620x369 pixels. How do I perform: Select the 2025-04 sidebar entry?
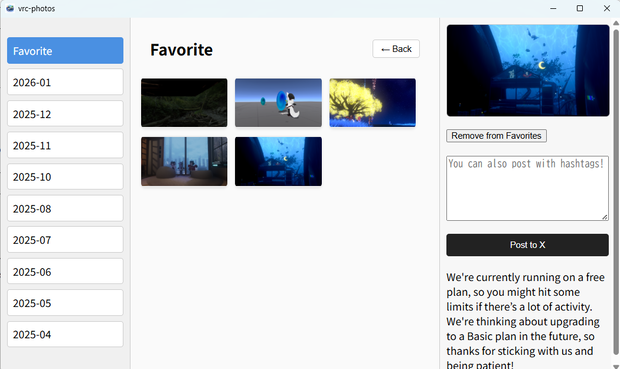(65, 335)
